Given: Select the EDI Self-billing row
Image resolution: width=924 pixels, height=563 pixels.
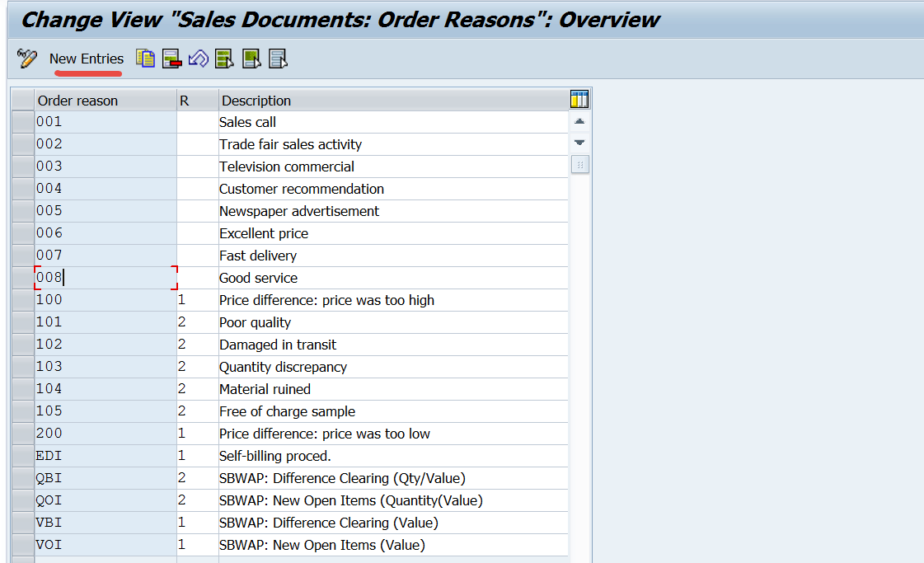Looking at the screenshot, I should point(21,455).
